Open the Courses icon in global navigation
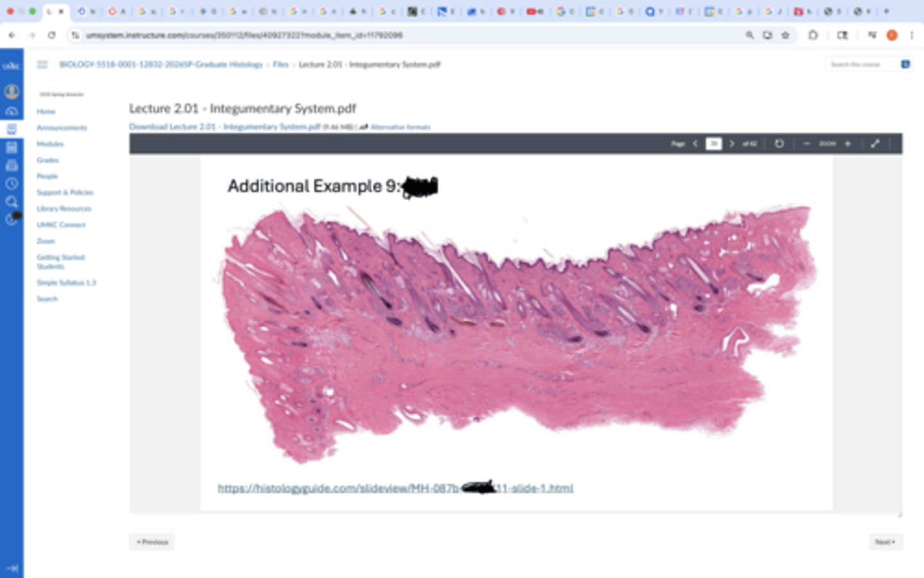The width and height of the screenshot is (924, 578). pyautogui.click(x=12, y=129)
